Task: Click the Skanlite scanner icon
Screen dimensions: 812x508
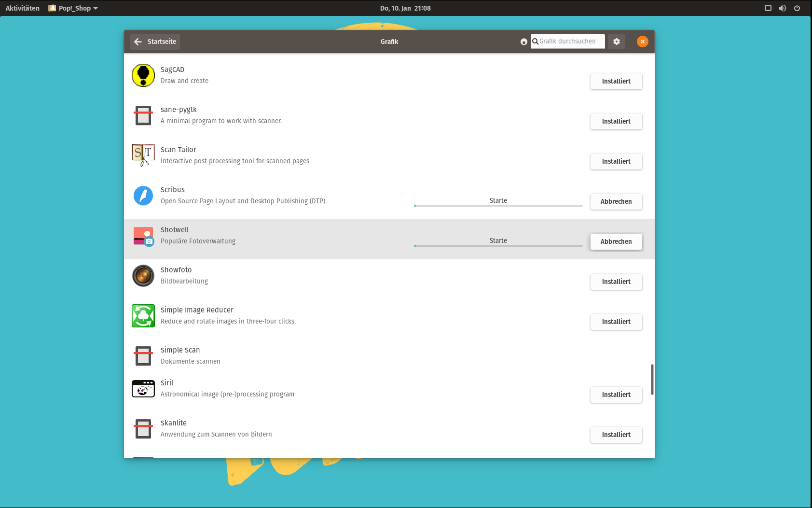Action: [x=143, y=429]
